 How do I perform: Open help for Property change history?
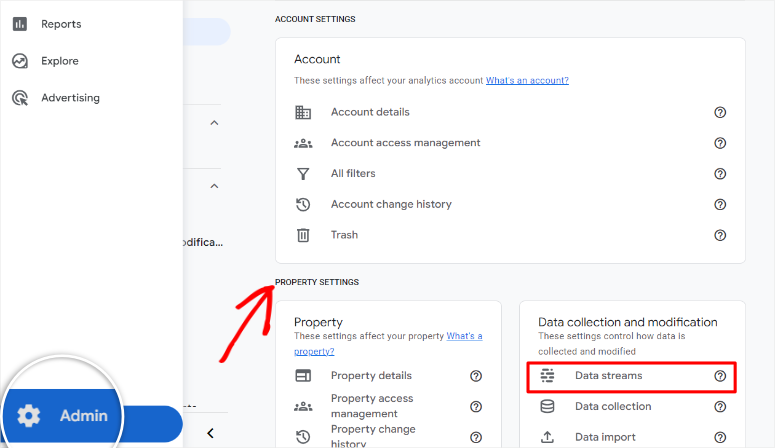pos(476,437)
